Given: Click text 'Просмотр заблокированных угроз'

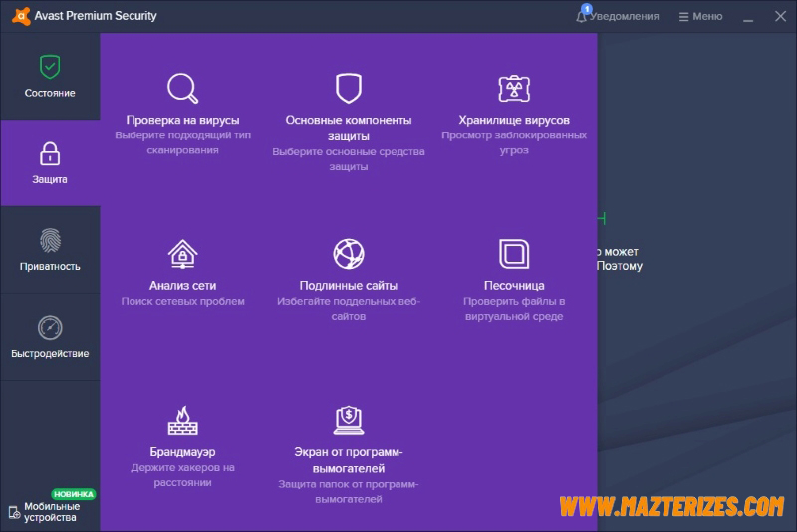Looking at the screenshot, I should pos(514,142).
